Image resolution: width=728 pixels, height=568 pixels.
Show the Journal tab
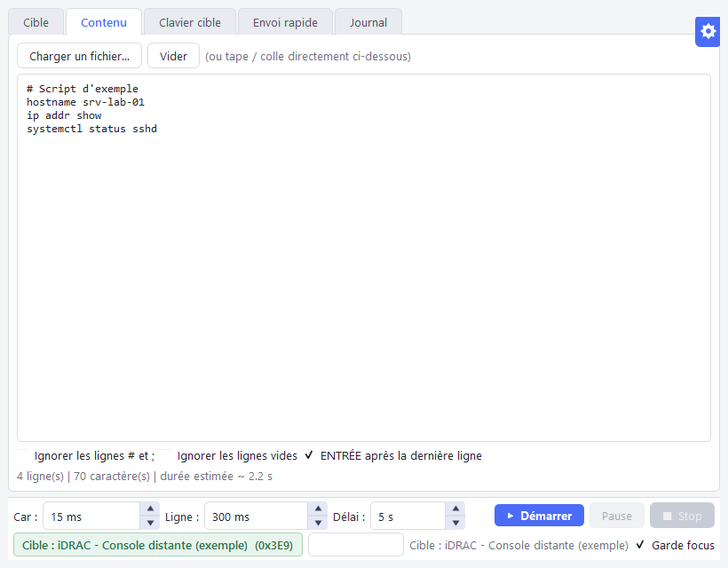coord(368,22)
